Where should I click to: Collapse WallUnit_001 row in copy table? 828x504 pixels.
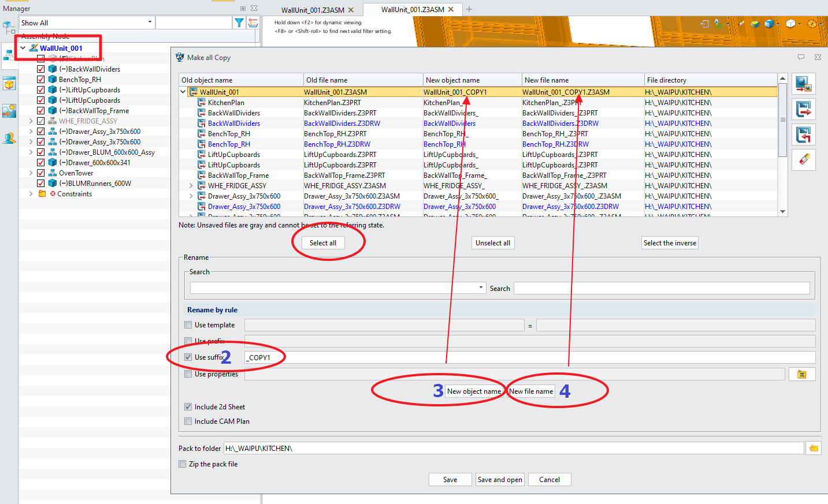click(183, 92)
